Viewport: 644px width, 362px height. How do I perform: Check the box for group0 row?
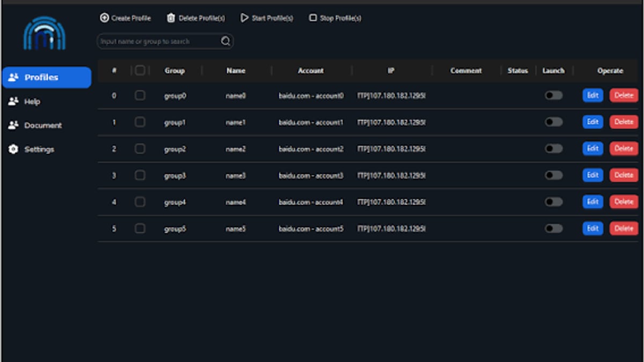tap(140, 95)
